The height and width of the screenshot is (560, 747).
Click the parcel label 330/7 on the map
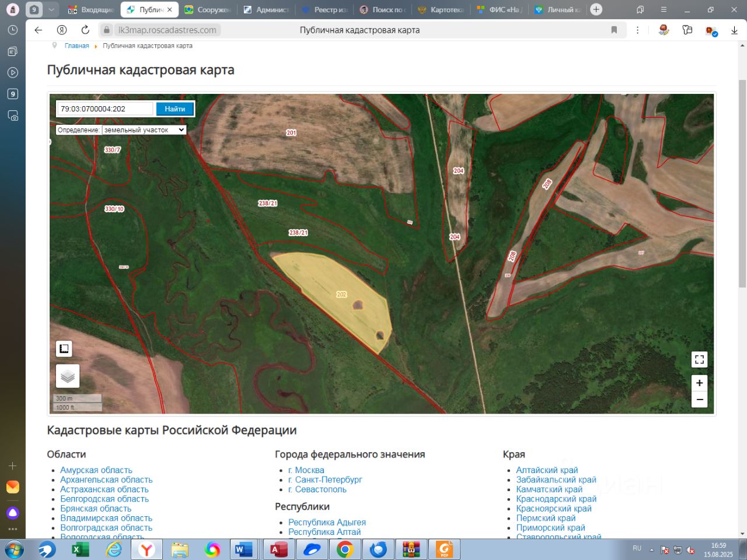click(113, 150)
